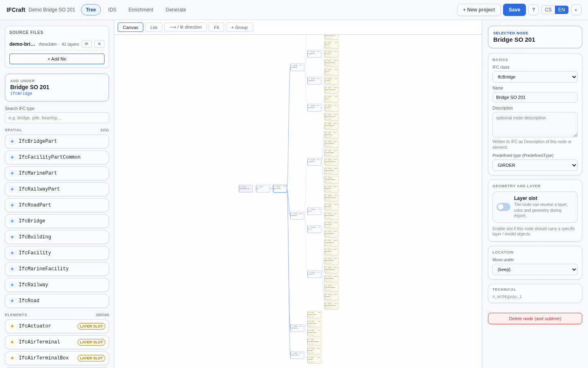This screenshot has width=588, height=368.
Task: Add IfcRailwayPart using its plus icon
Action: (12, 189)
